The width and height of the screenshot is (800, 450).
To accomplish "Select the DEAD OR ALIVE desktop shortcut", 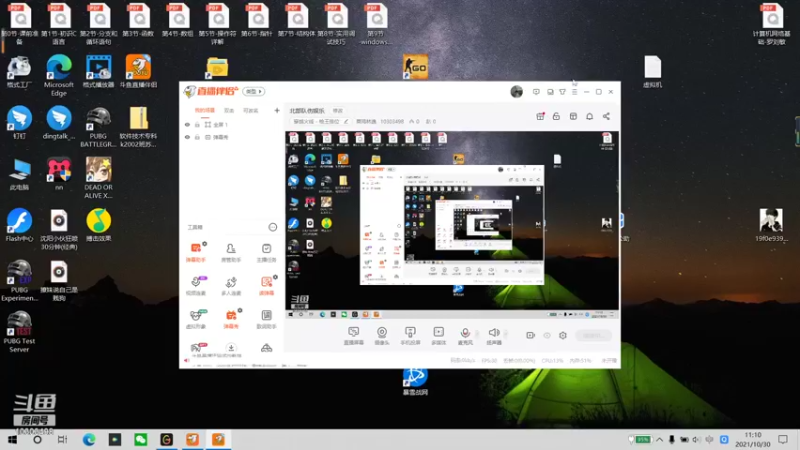I will [x=98, y=178].
